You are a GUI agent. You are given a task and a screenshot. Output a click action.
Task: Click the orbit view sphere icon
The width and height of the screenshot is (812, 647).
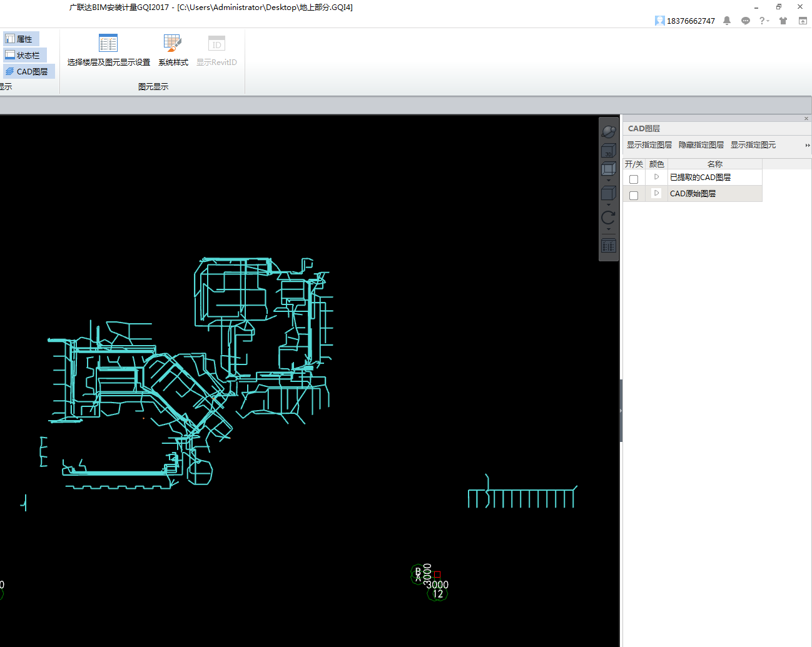[x=609, y=131]
